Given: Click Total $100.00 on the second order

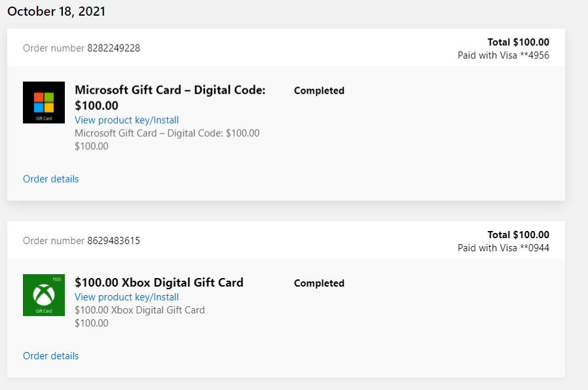Looking at the screenshot, I should [518, 234].
